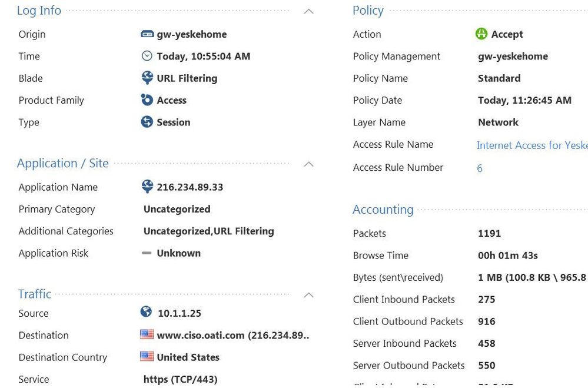Select the https (TCP/443) service value

click(x=180, y=379)
